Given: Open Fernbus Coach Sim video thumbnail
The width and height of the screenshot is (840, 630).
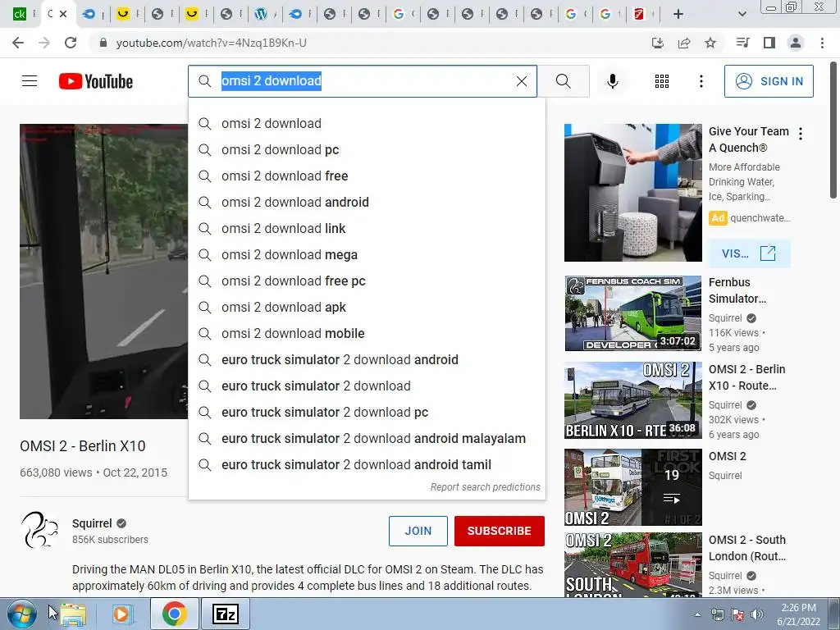Looking at the screenshot, I should pyautogui.click(x=632, y=313).
